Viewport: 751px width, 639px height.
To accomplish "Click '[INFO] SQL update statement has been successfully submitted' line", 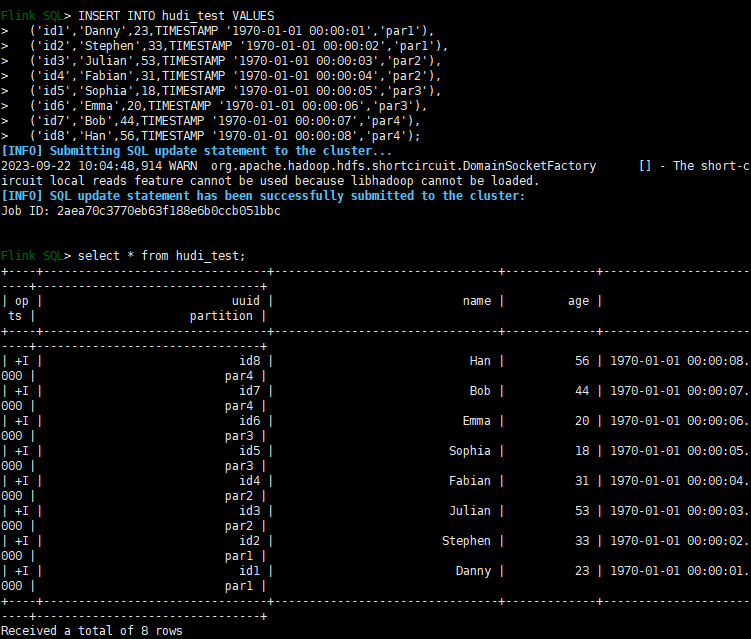I will pos(263,196).
